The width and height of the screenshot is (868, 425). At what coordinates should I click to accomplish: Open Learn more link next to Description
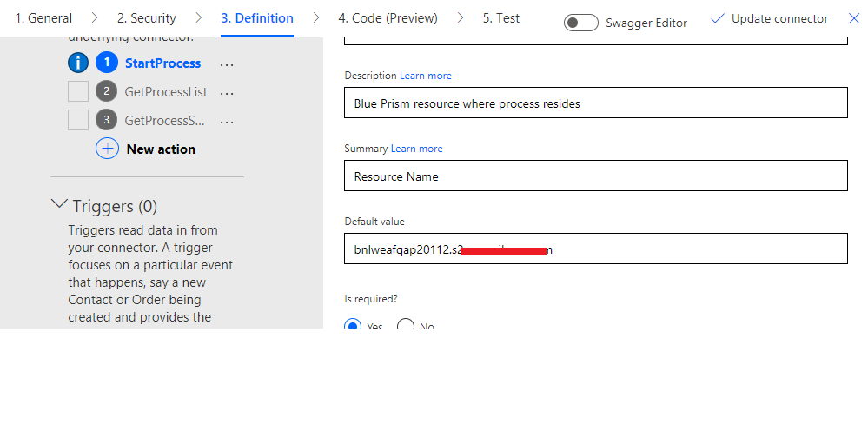[426, 76]
